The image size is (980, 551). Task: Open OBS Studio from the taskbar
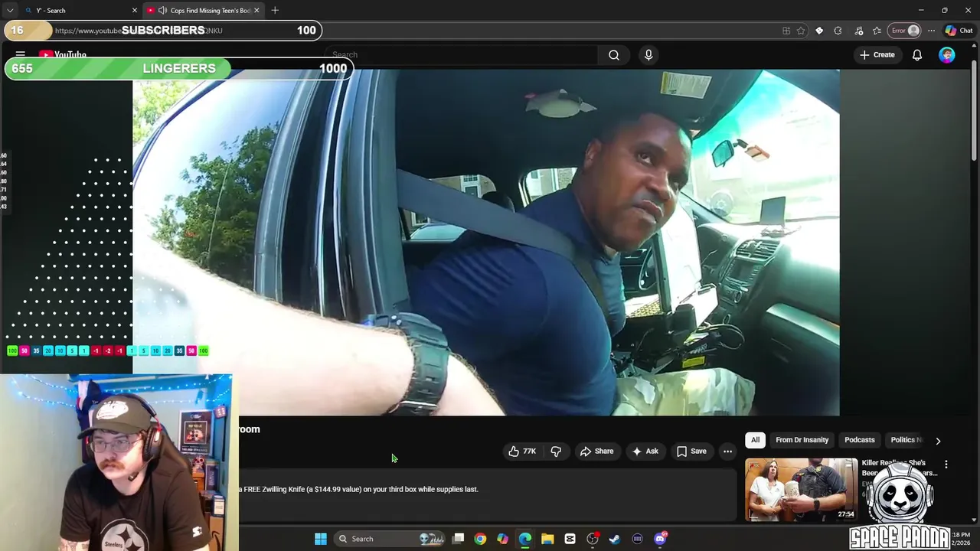tap(593, 539)
